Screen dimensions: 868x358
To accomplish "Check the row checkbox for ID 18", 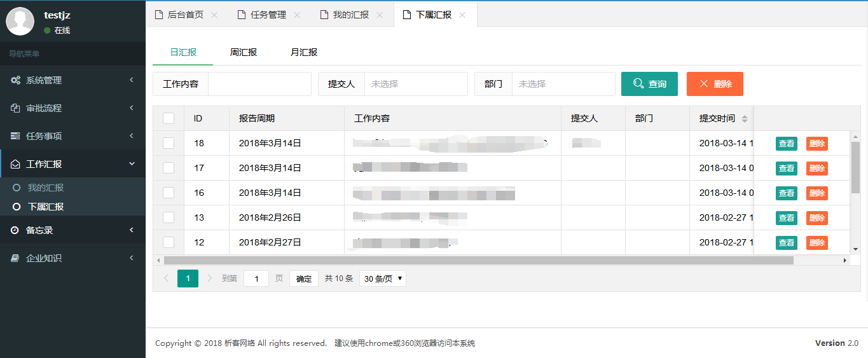I will (169, 143).
